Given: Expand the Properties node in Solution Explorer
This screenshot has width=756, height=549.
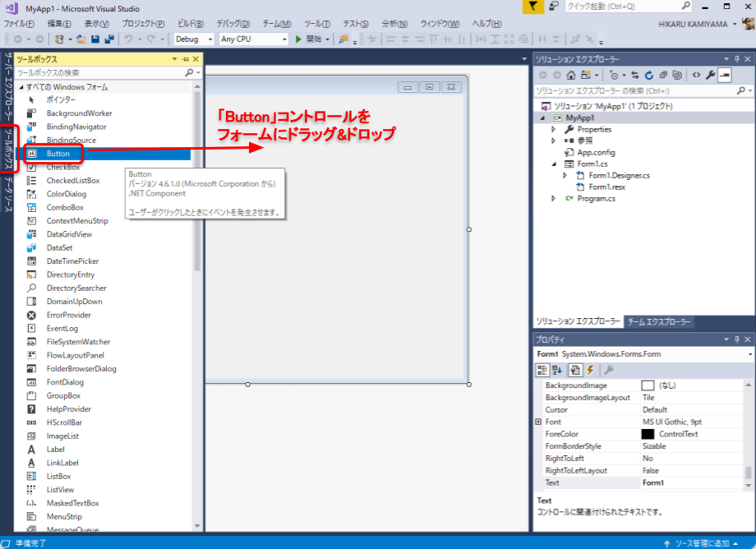Looking at the screenshot, I should [x=554, y=129].
